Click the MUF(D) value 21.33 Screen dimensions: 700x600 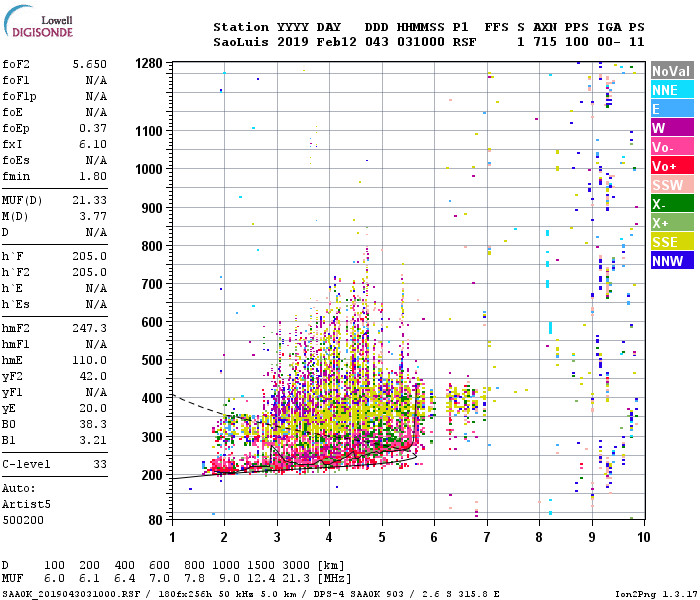pyautogui.click(x=90, y=200)
